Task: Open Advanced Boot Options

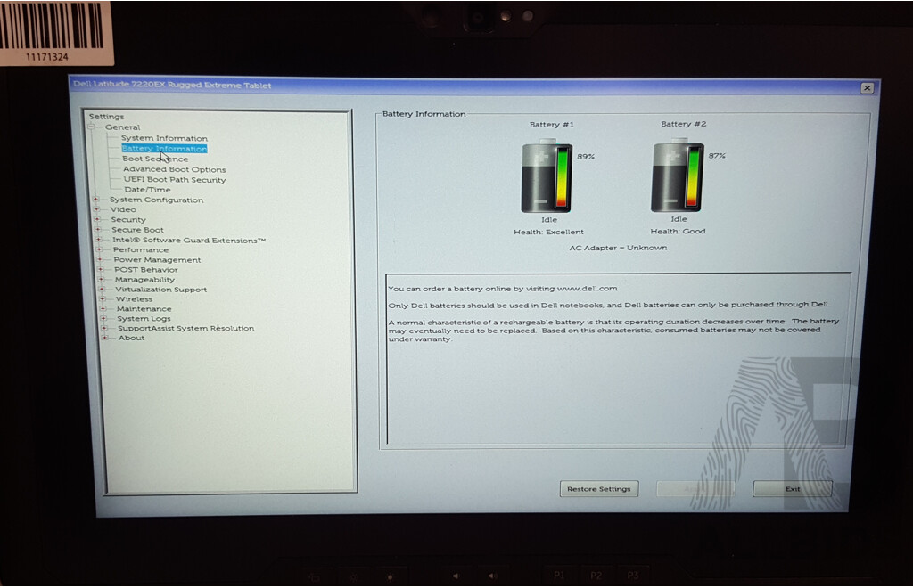Action: click(x=174, y=169)
